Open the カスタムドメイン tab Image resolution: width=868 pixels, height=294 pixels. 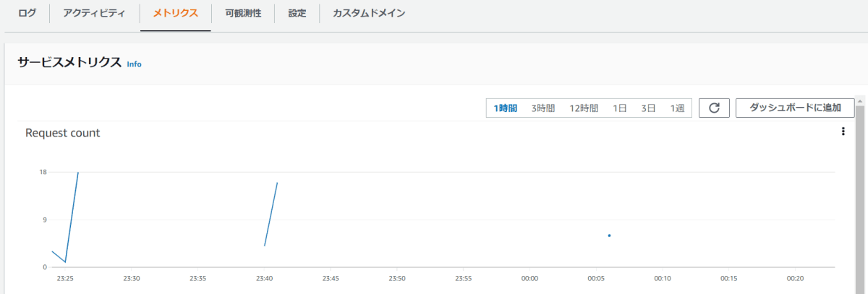[x=369, y=14]
